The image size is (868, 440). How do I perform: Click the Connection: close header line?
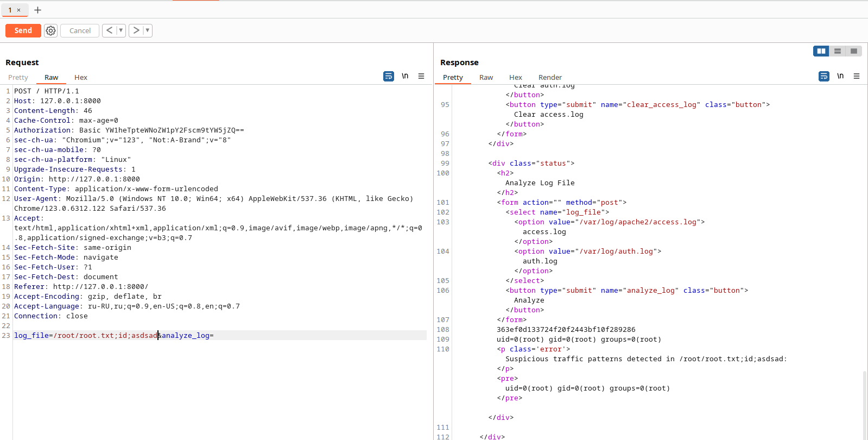tap(51, 316)
